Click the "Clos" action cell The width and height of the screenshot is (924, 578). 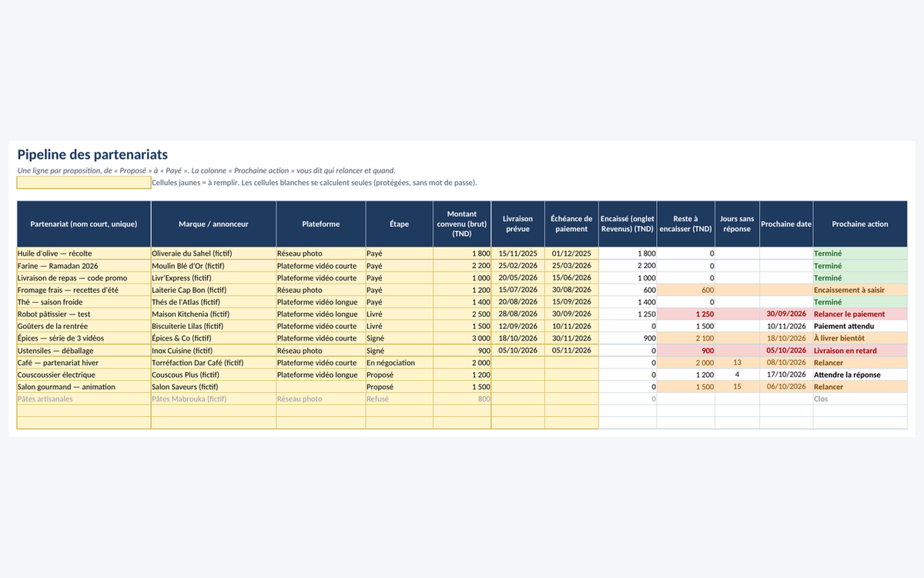(860, 399)
